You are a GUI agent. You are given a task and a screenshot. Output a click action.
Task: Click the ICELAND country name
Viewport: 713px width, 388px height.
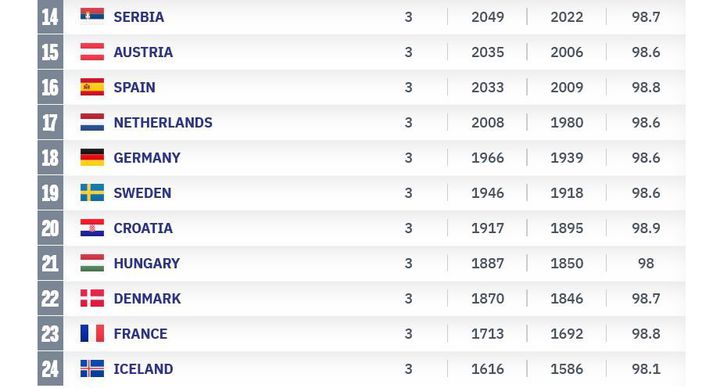click(143, 369)
